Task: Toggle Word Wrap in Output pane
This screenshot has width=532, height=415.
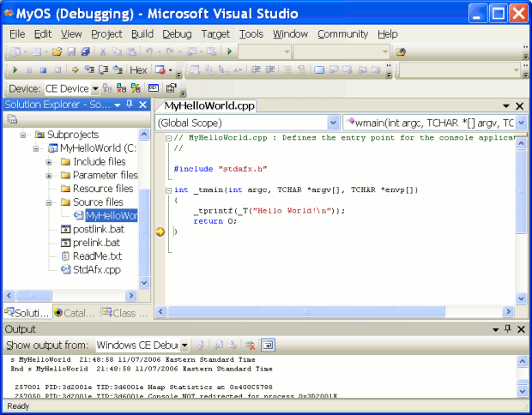Action: tap(268, 346)
